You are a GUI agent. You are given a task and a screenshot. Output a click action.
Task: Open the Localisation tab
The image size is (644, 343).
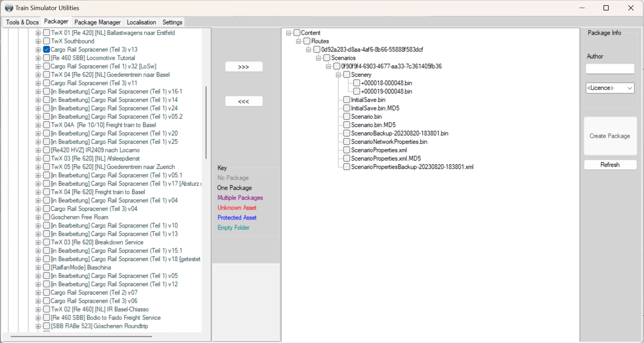pyautogui.click(x=141, y=22)
